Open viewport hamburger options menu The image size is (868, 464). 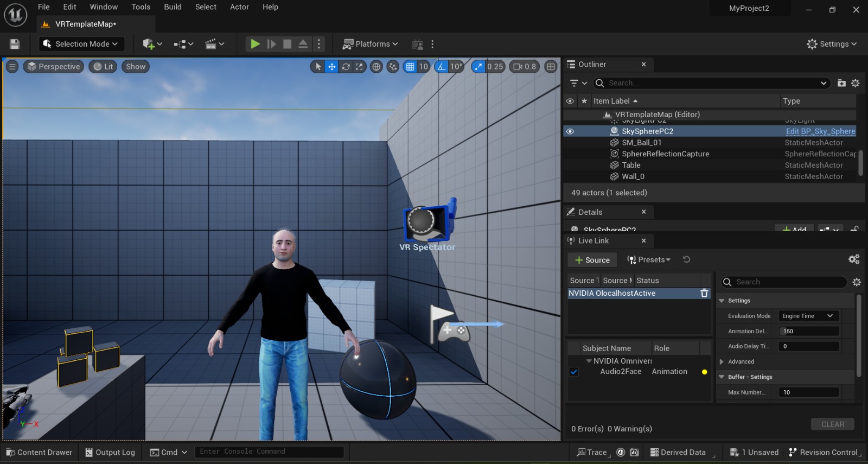pyautogui.click(x=12, y=67)
